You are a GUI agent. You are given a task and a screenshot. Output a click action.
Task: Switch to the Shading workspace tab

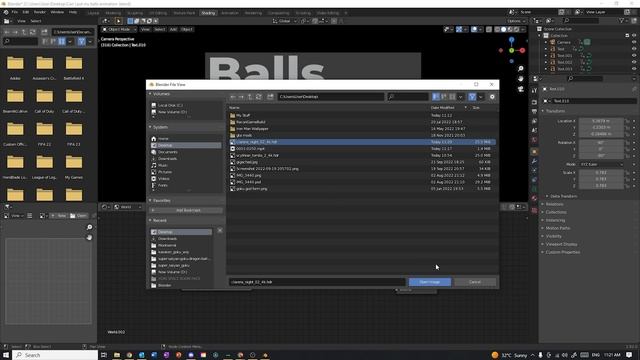pyautogui.click(x=208, y=13)
